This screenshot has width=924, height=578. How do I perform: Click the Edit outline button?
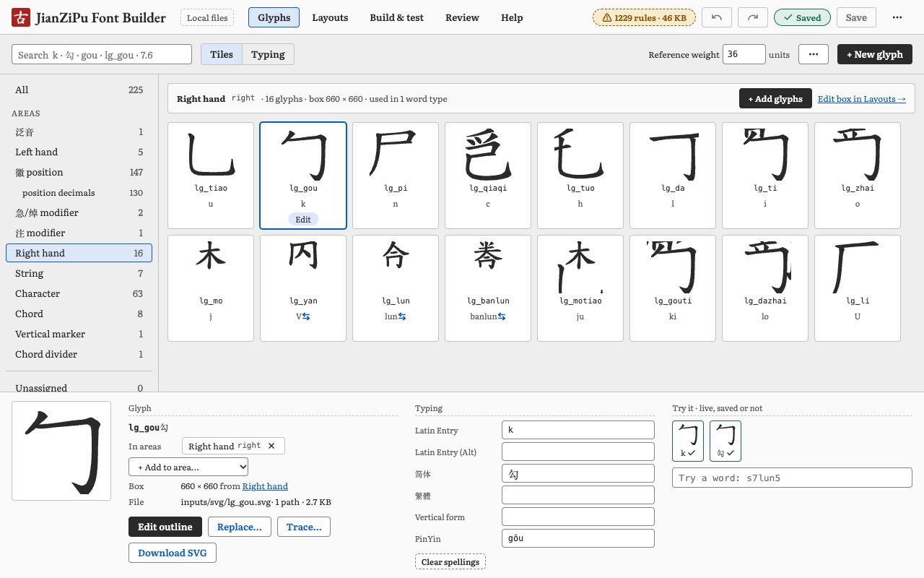165,527
